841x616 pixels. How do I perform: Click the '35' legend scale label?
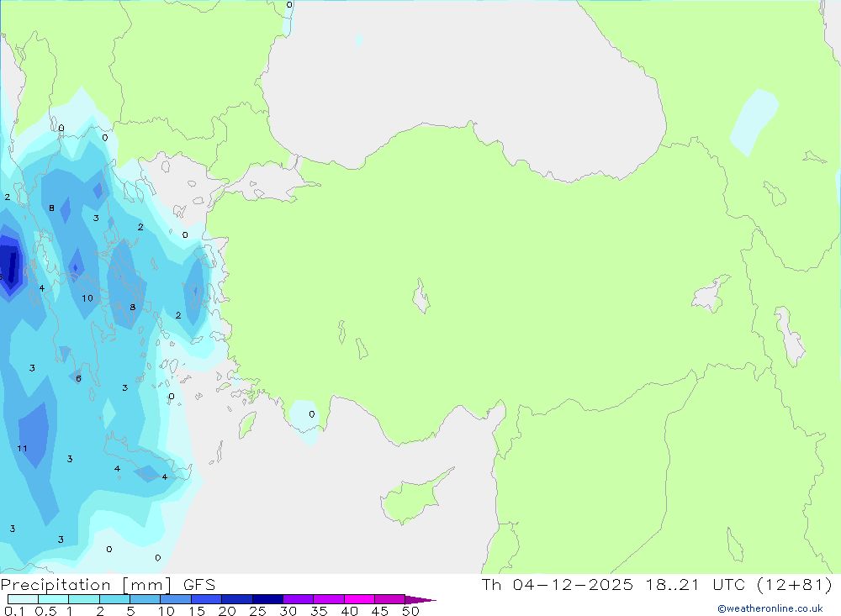319,611
